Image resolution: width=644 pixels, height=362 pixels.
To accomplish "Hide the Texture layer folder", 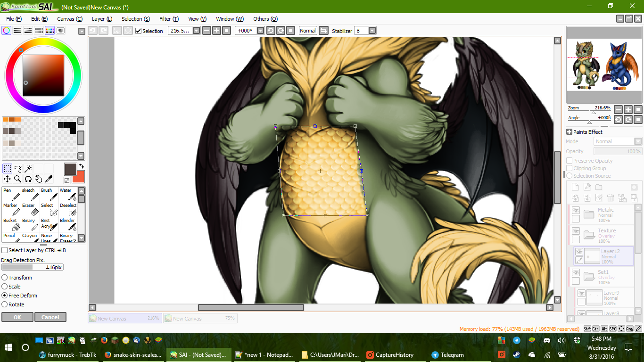I will (576, 231).
